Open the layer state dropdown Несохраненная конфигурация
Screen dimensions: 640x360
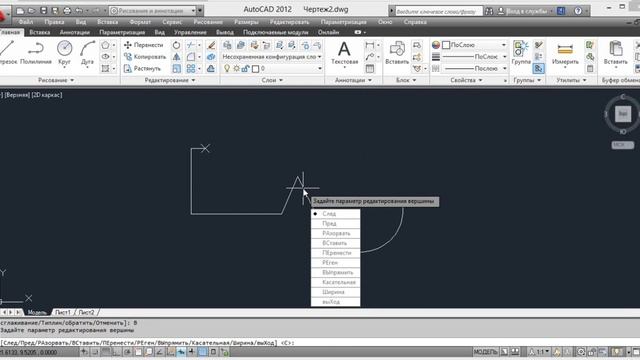click(272, 57)
